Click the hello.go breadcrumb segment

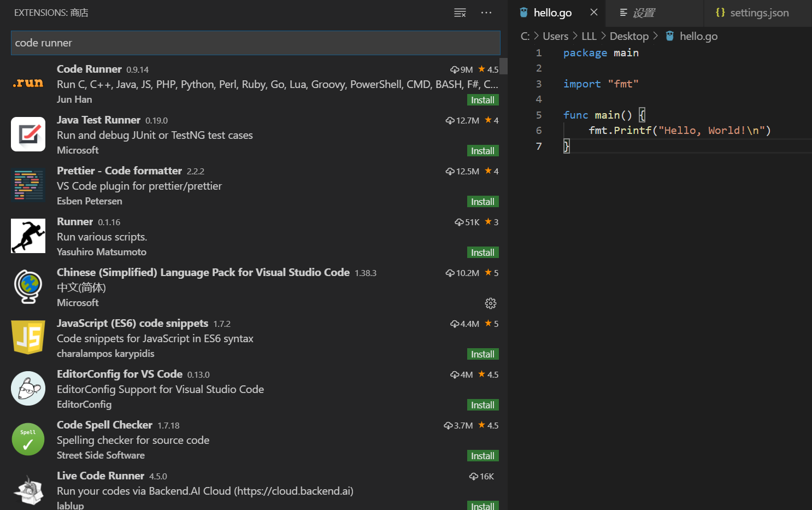(x=698, y=36)
